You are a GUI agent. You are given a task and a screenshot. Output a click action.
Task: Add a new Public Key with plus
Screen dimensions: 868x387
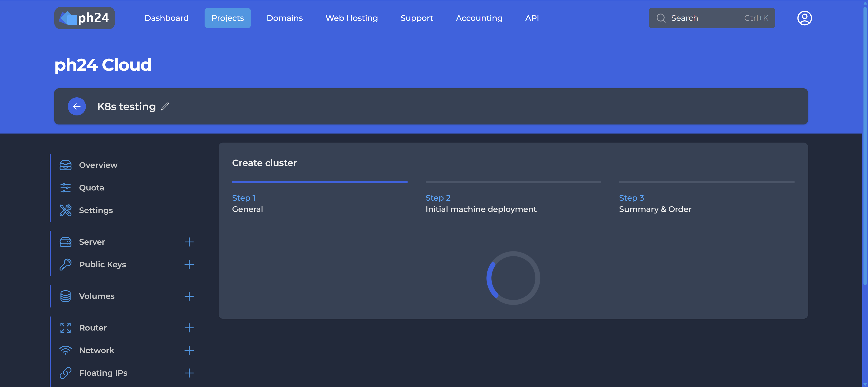click(189, 264)
